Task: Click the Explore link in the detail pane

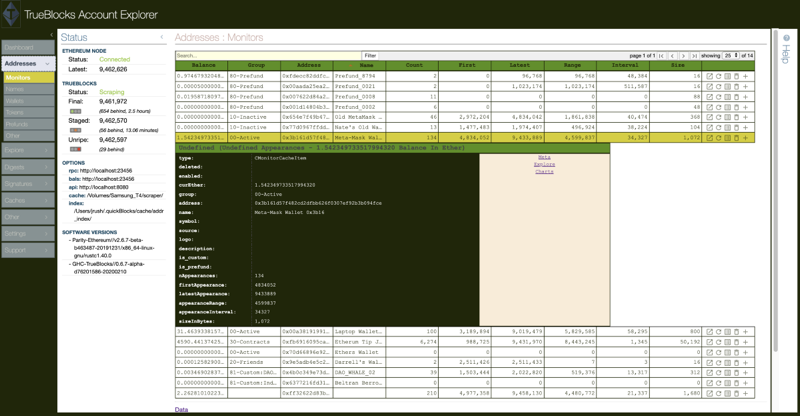Action: tap(544, 164)
